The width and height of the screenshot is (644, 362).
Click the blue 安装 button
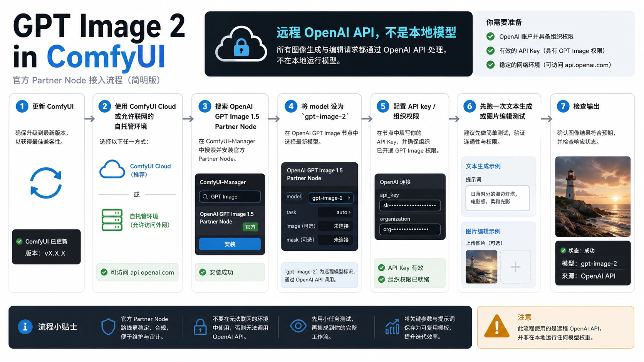(x=230, y=244)
